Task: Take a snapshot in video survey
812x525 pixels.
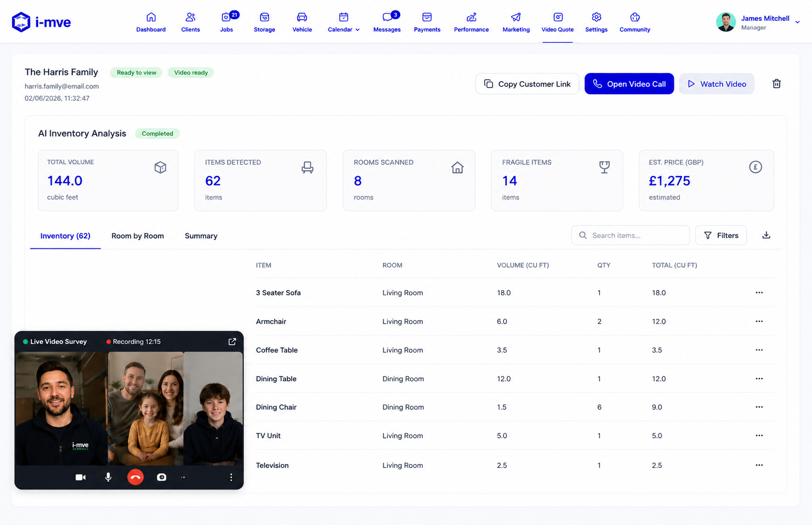Action: click(162, 477)
